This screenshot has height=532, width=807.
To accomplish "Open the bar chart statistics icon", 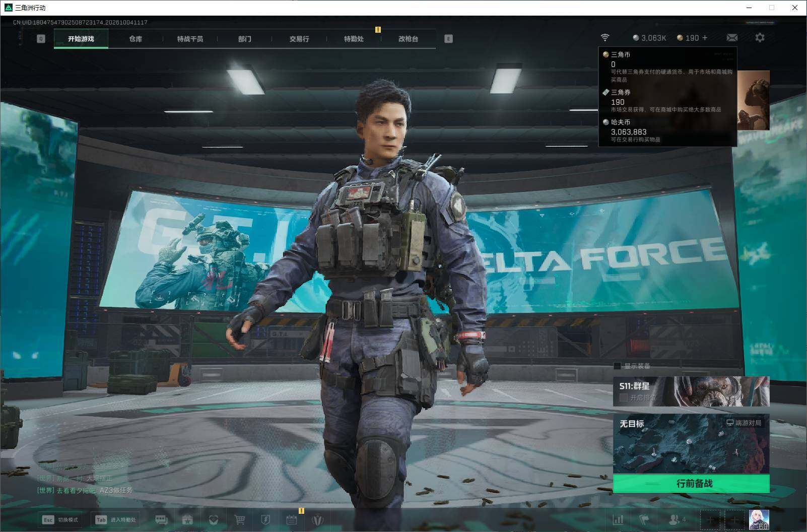I will pos(618,519).
